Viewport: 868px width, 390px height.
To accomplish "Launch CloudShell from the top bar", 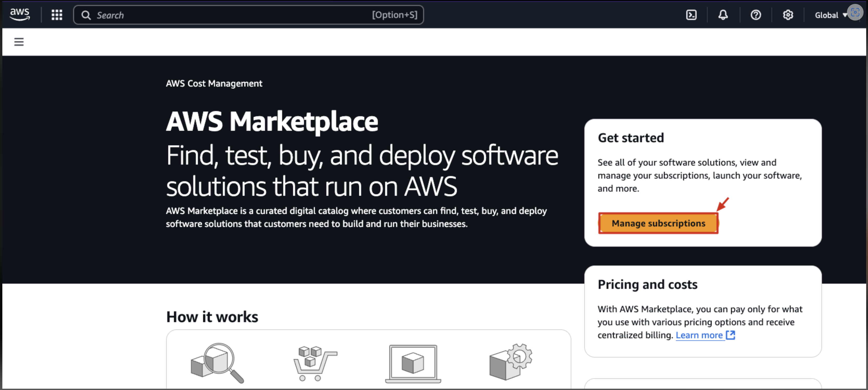I will (x=691, y=15).
